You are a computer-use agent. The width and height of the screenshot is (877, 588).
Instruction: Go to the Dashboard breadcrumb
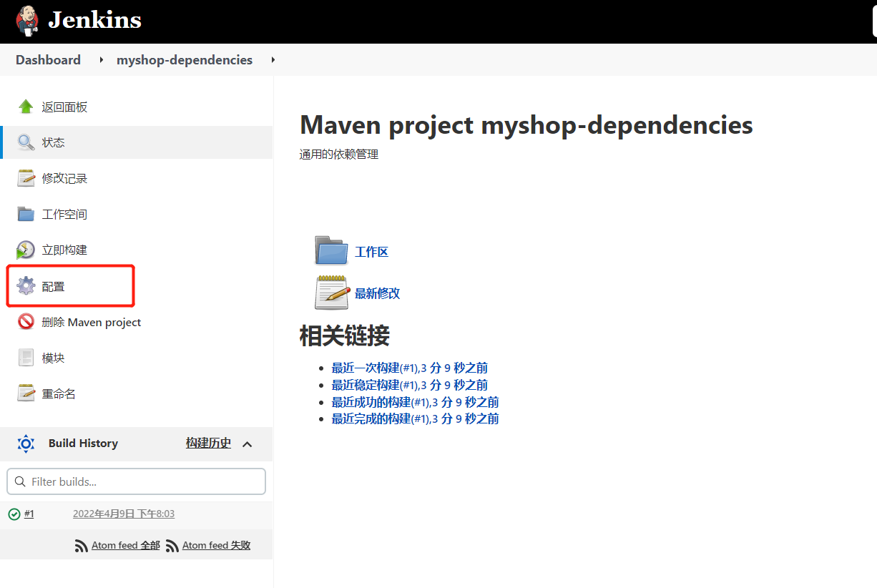48,60
